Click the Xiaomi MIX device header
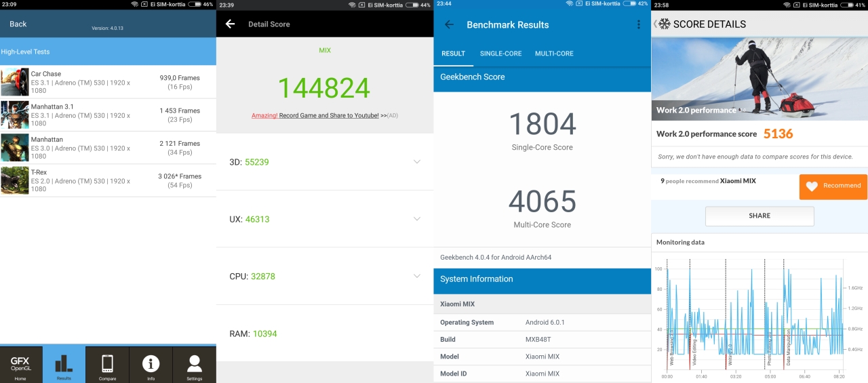868x383 pixels. (542, 304)
